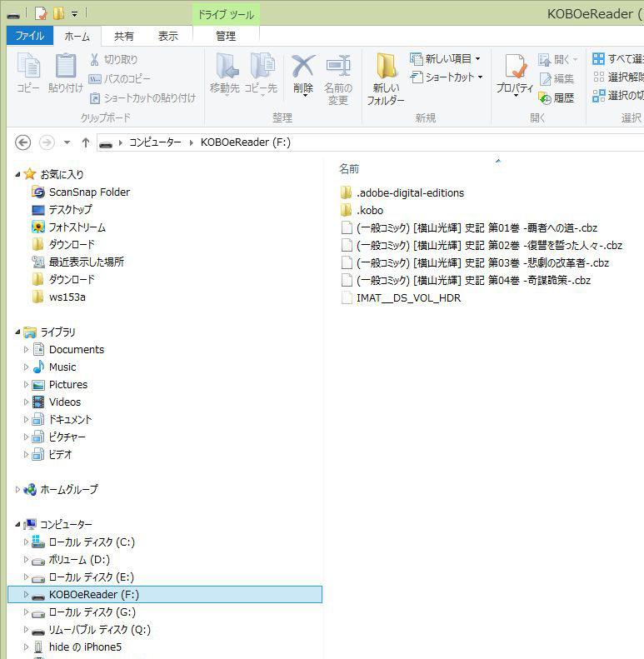644x659 pixels.
Task: Click Deselect (選択解除) button
Action: (618, 77)
